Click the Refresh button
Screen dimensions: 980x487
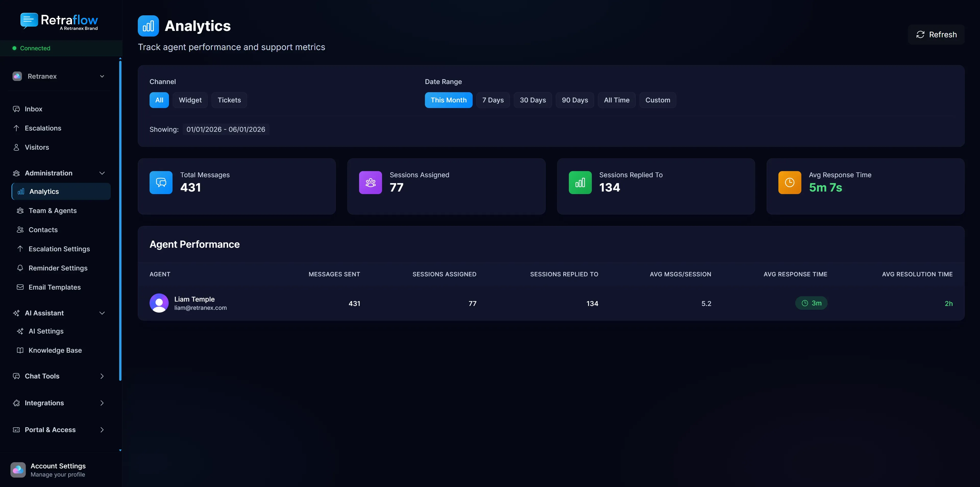coord(936,34)
